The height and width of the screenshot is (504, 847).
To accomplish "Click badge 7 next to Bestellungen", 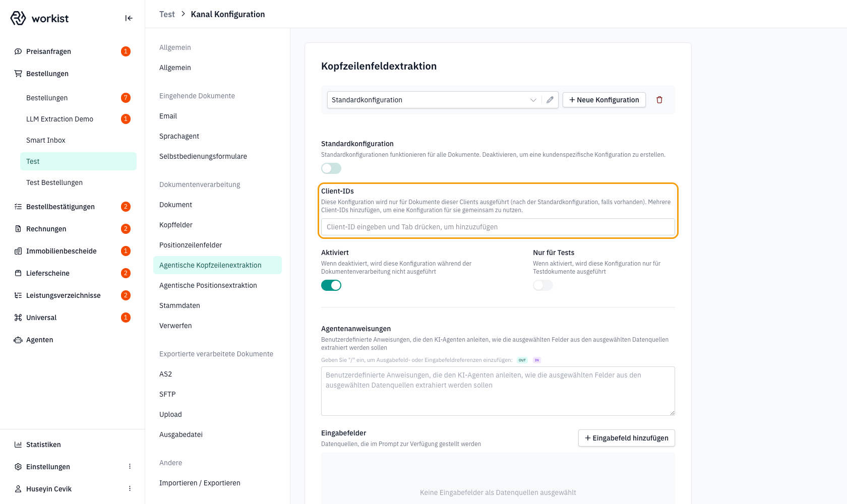I will point(126,98).
